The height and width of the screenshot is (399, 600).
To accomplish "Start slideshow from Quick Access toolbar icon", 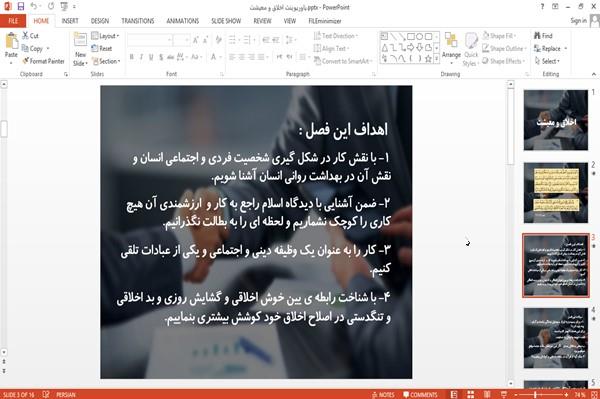I will click(x=64, y=6).
